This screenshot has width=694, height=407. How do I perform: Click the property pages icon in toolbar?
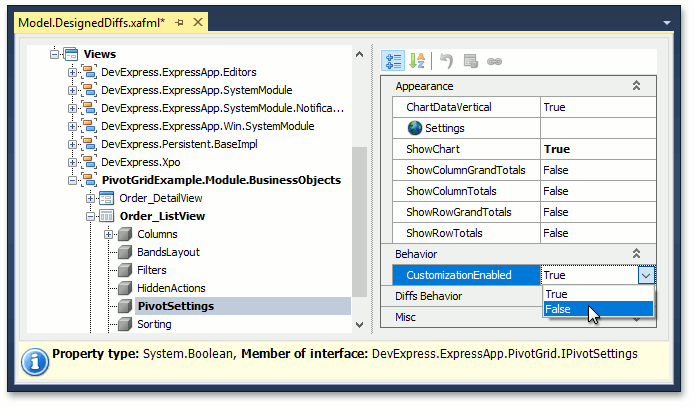pos(470,61)
